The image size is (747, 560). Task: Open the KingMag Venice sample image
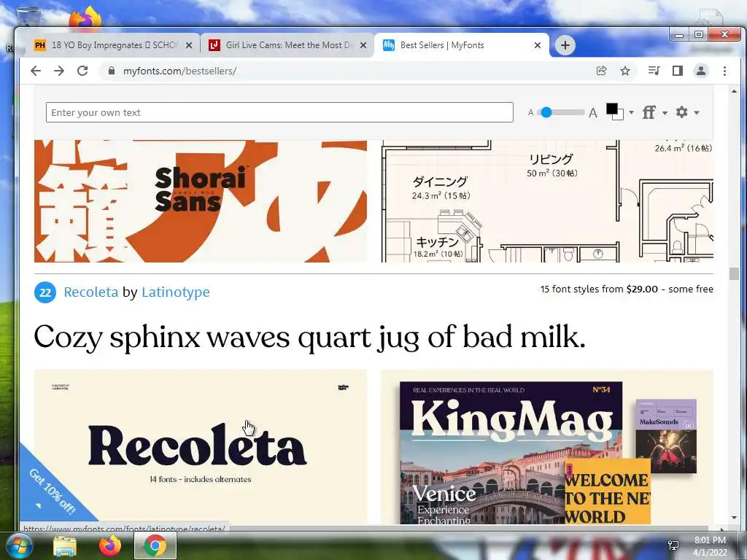(x=547, y=447)
